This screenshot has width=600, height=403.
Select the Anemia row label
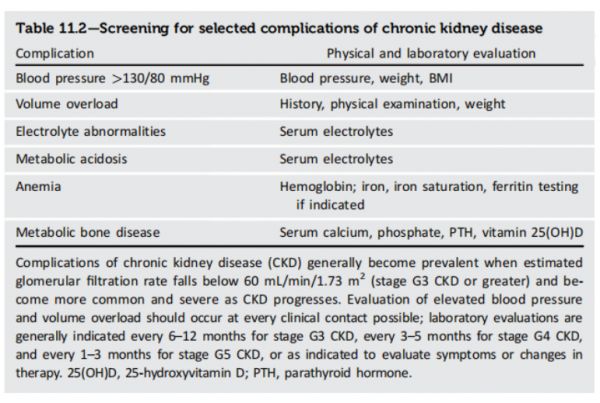pyautogui.click(x=38, y=185)
